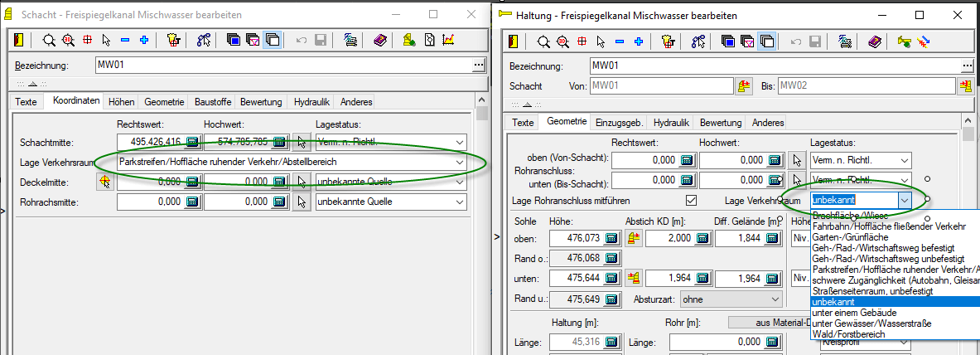Viewport: 980px width, 355px height.
Task: Click the magnifier zoom icon in Haltung toolbar
Action: (543, 41)
